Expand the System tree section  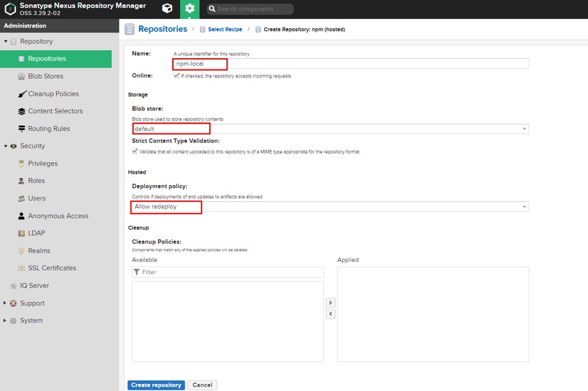pos(5,320)
